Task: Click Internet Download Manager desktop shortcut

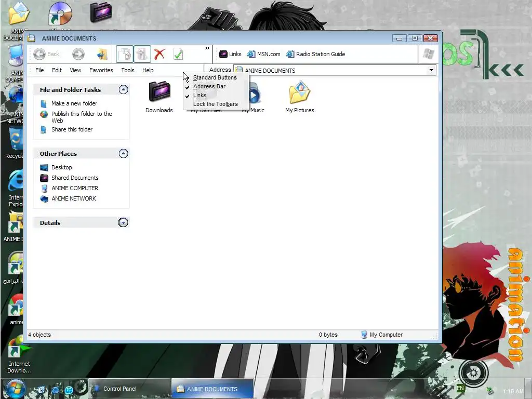Action: tap(19, 355)
